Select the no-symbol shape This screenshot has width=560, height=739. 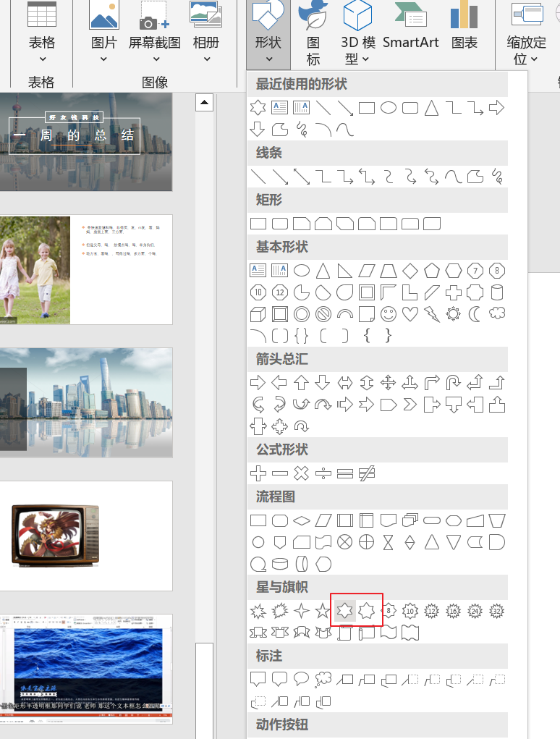323,314
